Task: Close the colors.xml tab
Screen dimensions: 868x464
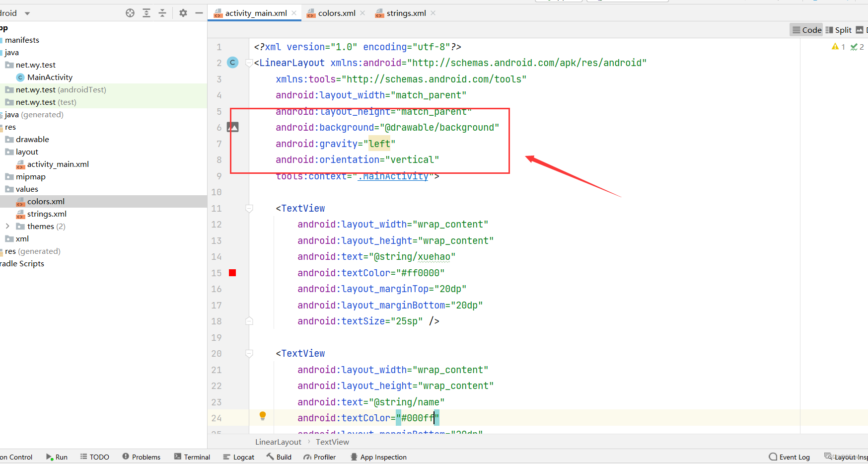Action: 362,13
